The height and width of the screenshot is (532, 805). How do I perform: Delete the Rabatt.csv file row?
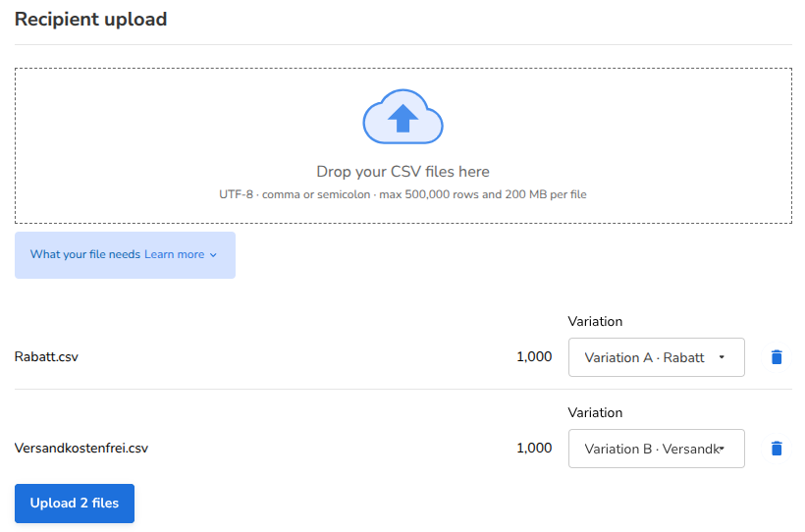(777, 357)
